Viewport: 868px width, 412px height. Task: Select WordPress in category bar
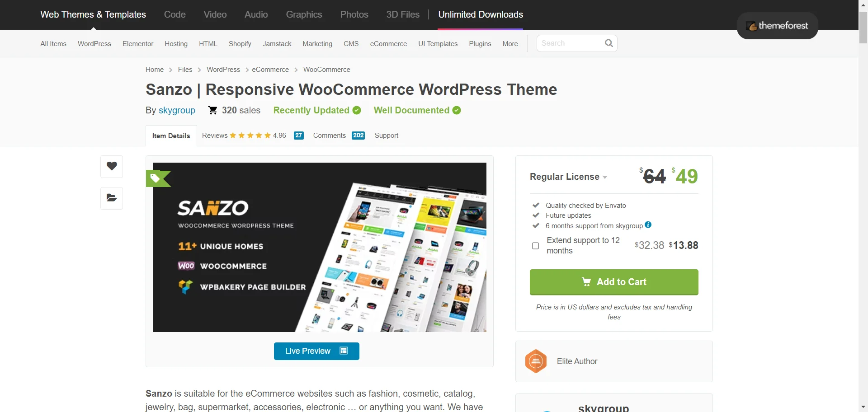point(94,44)
